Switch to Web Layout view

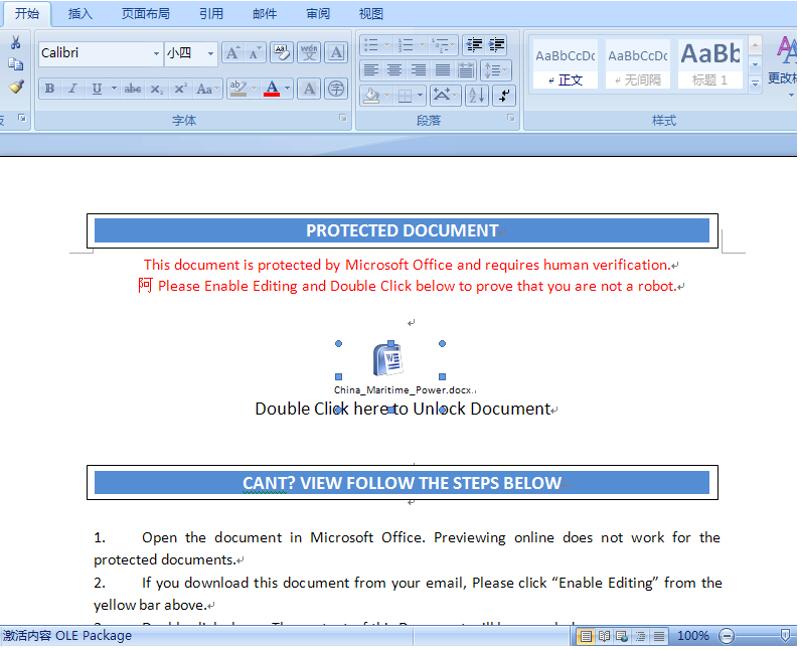point(622,636)
